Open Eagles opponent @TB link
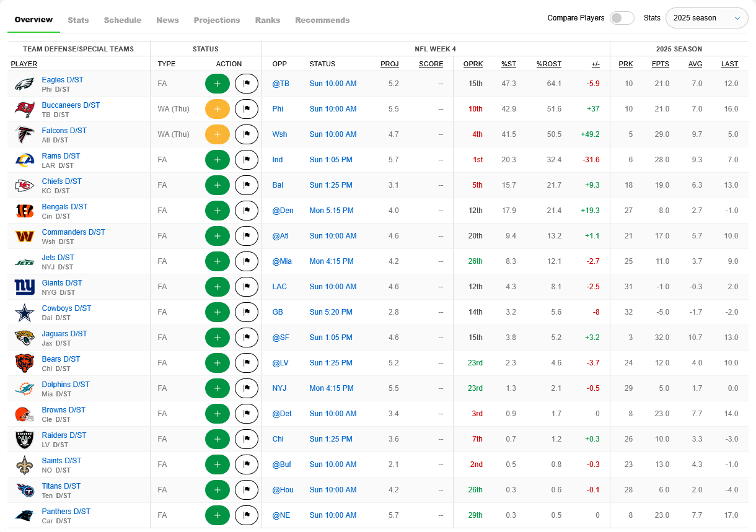This screenshot has width=756, height=532. pos(281,84)
